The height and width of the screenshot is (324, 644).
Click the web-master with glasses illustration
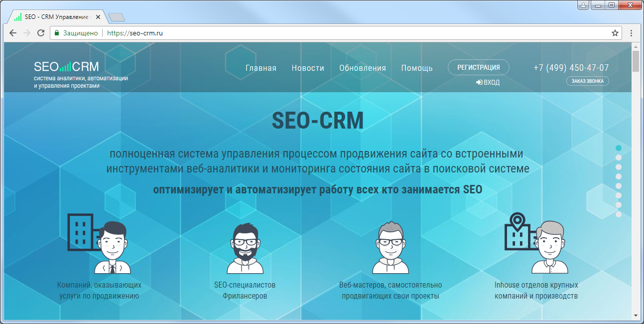point(390,247)
